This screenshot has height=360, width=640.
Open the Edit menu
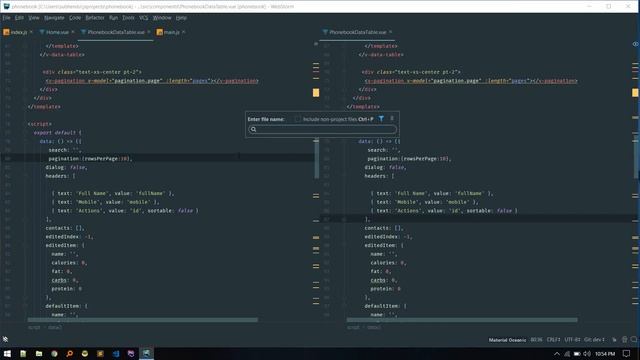point(19,18)
